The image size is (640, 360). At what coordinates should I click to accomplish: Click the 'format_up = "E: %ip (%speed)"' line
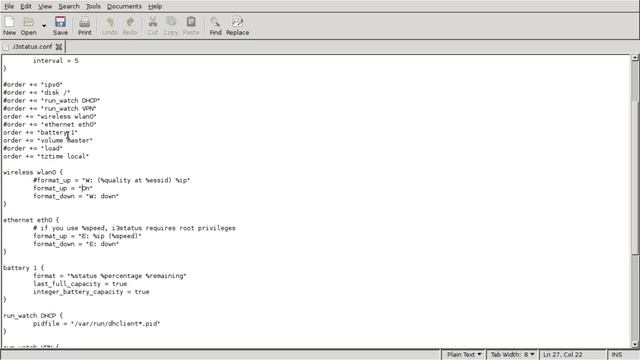click(87, 236)
